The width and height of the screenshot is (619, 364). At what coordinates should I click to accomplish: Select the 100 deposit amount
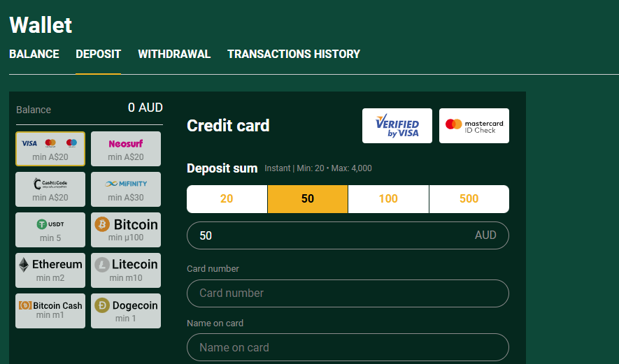(388, 198)
